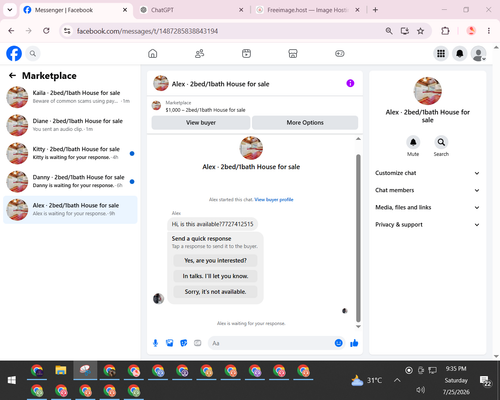Open Kitty conversation in Marketplace list
500x400 pixels.
pos(70,153)
